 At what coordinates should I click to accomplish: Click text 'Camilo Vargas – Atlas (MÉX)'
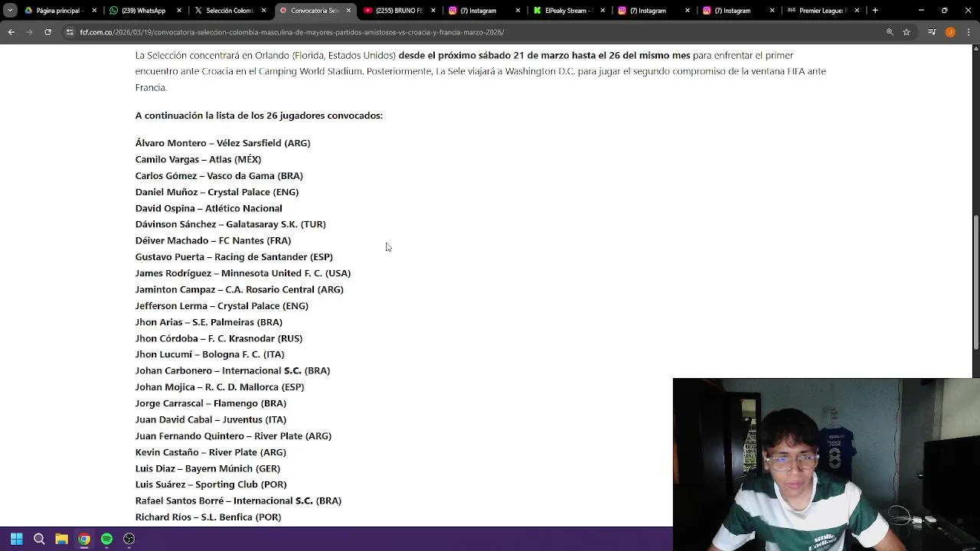[198, 159]
